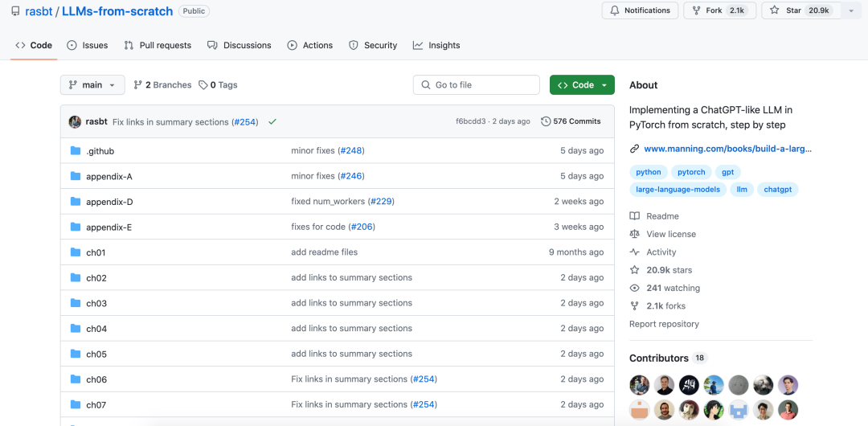Open the Actions tab
Image resolution: width=868 pixels, height=426 pixels.
[x=310, y=46]
